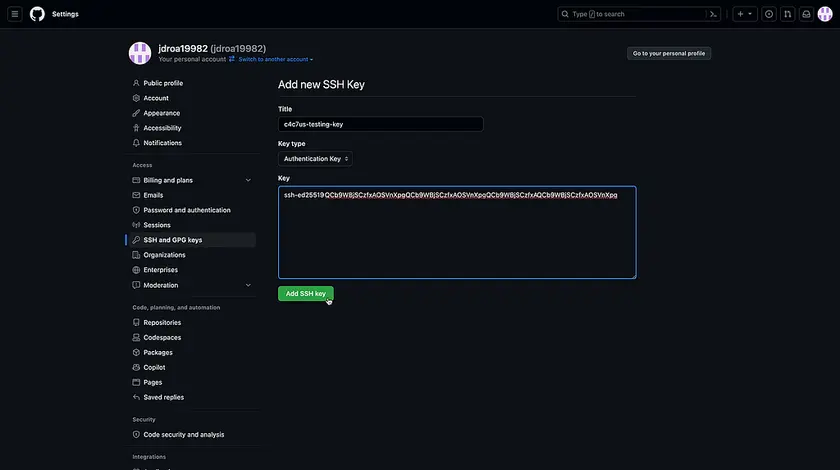Image resolution: width=840 pixels, height=470 pixels.
Task: Open the notifications inbox icon
Action: click(806, 14)
